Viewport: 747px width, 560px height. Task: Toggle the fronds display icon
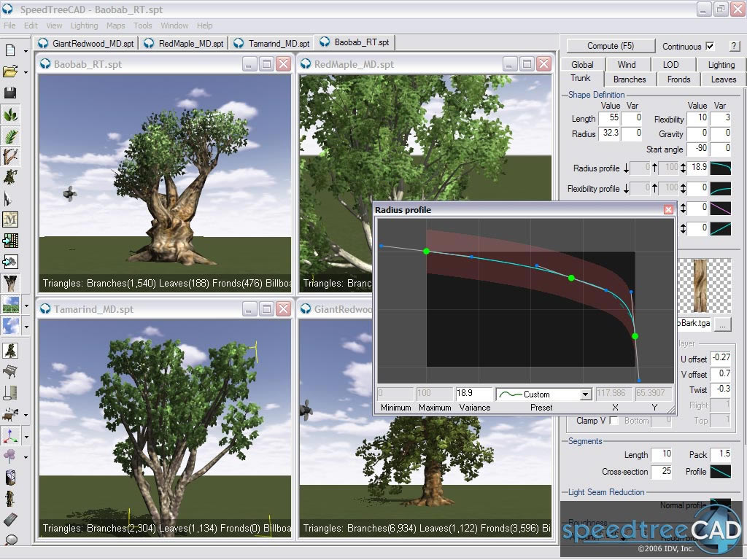(x=10, y=136)
